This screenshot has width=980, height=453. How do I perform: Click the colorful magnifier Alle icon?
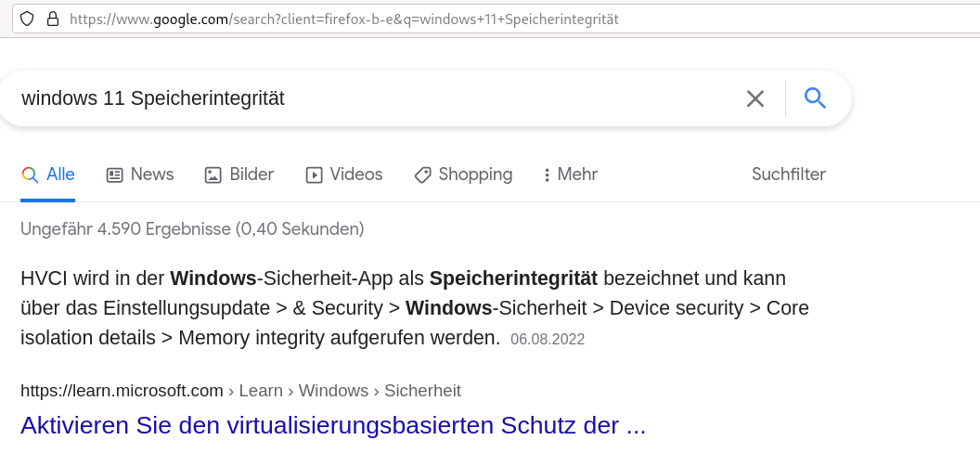pyautogui.click(x=30, y=175)
